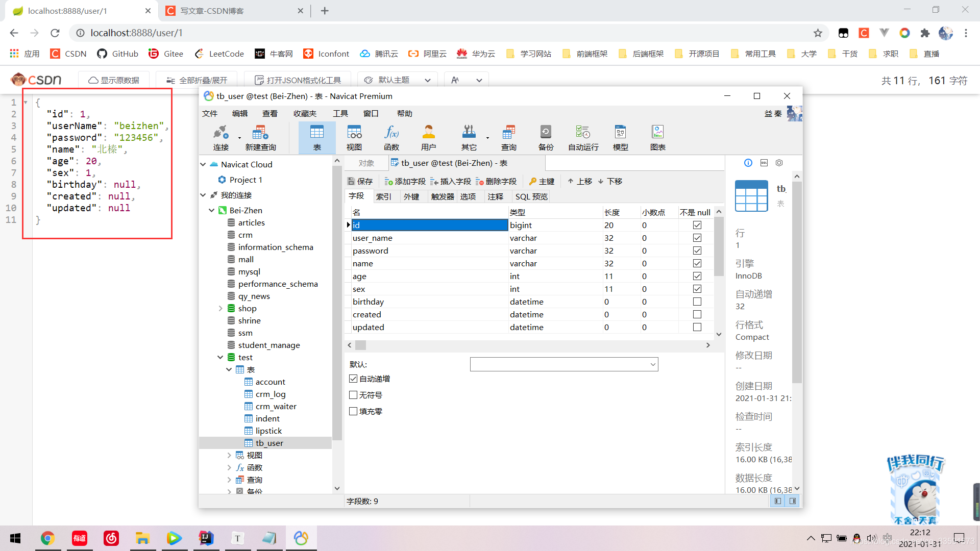Enable the Not Null checkbox for updated field
Image resolution: width=980 pixels, height=551 pixels.
point(697,327)
